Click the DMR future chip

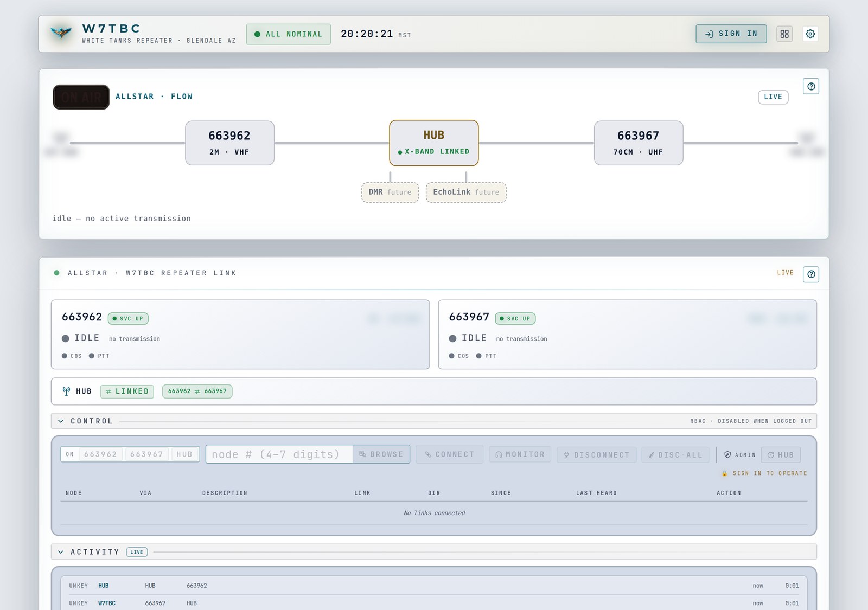[x=390, y=192]
